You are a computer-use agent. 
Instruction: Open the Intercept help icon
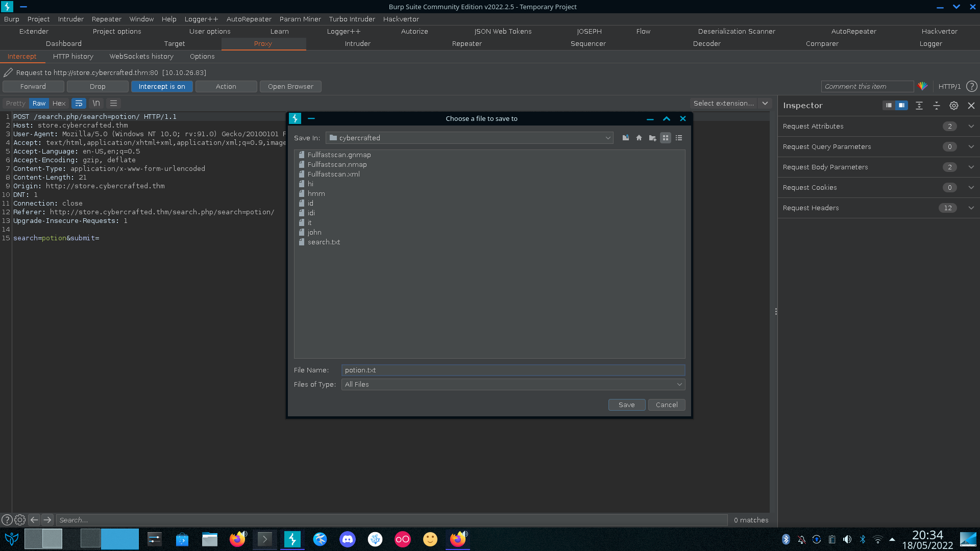pos(971,86)
